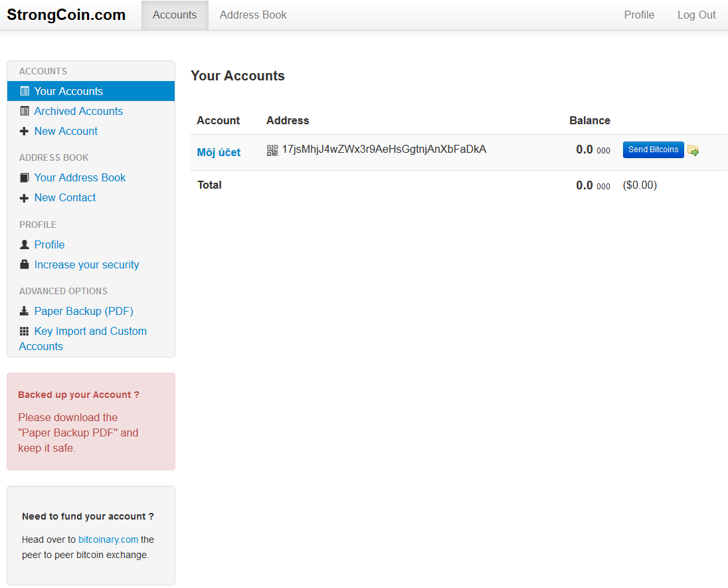
Task: Click the list icon beside Archived Accounts
Action: coord(25,111)
